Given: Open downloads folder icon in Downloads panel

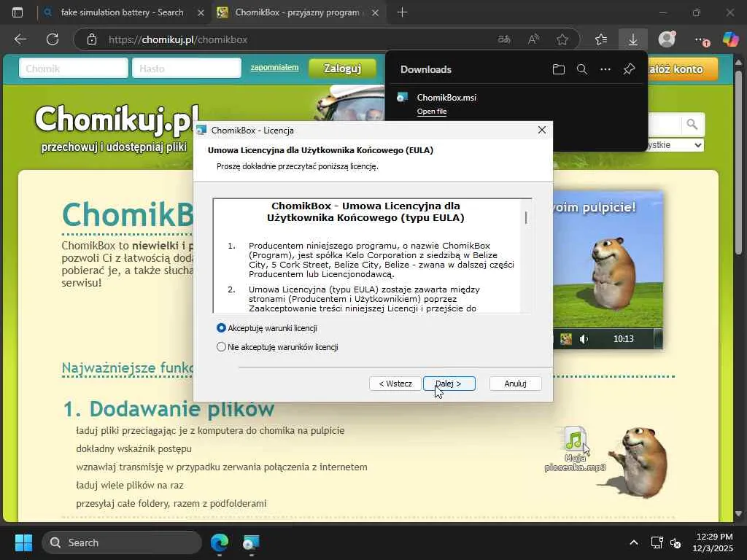Looking at the screenshot, I should tap(558, 69).
